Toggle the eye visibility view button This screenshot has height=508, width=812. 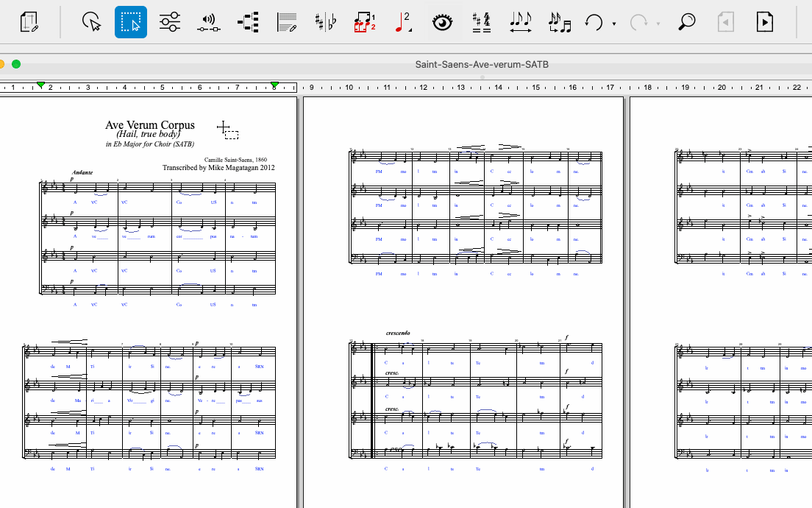click(442, 22)
